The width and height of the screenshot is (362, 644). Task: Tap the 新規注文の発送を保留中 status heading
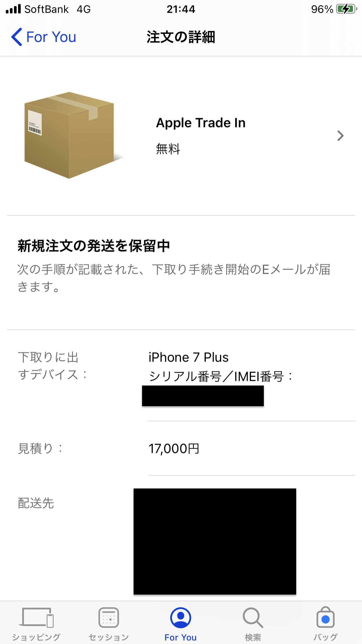[94, 246]
